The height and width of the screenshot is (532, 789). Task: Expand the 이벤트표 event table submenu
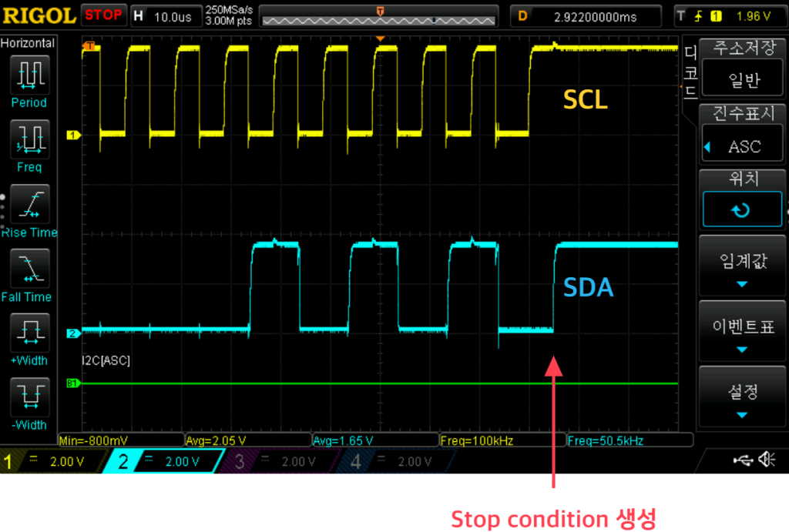742,331
